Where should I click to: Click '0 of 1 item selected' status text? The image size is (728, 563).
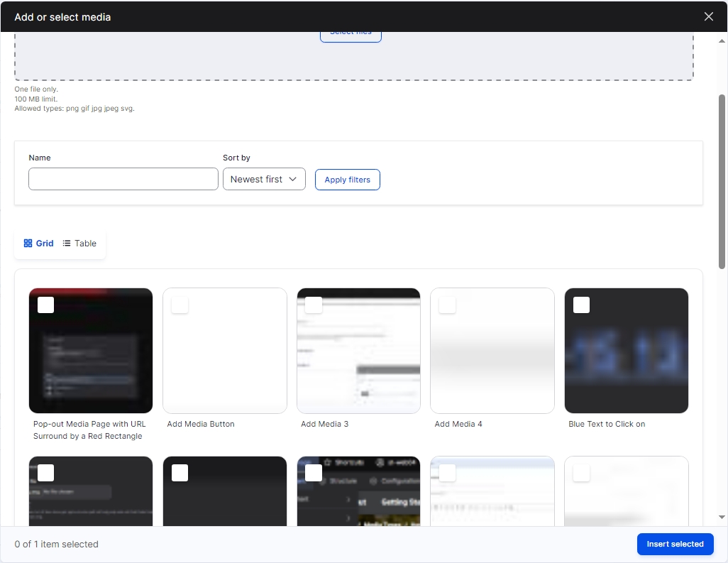click(56, 544)
